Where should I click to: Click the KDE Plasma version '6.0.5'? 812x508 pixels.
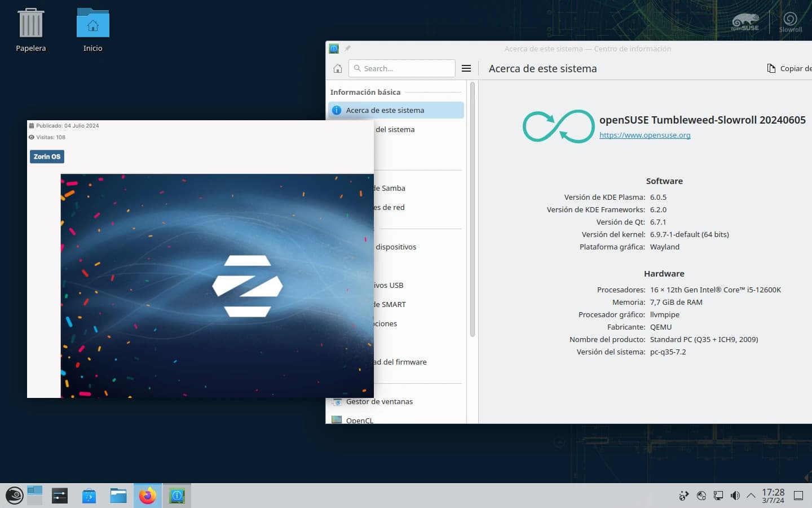pos(658,197)
